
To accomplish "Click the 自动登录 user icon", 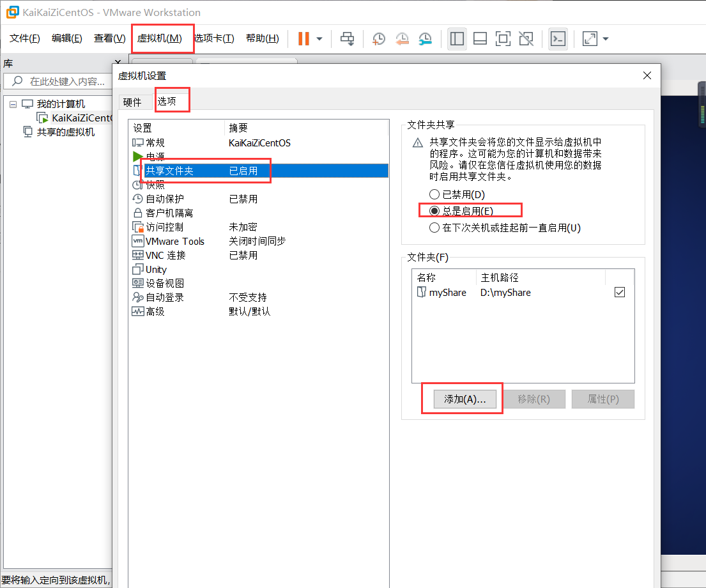I will (x=138, y=297).
